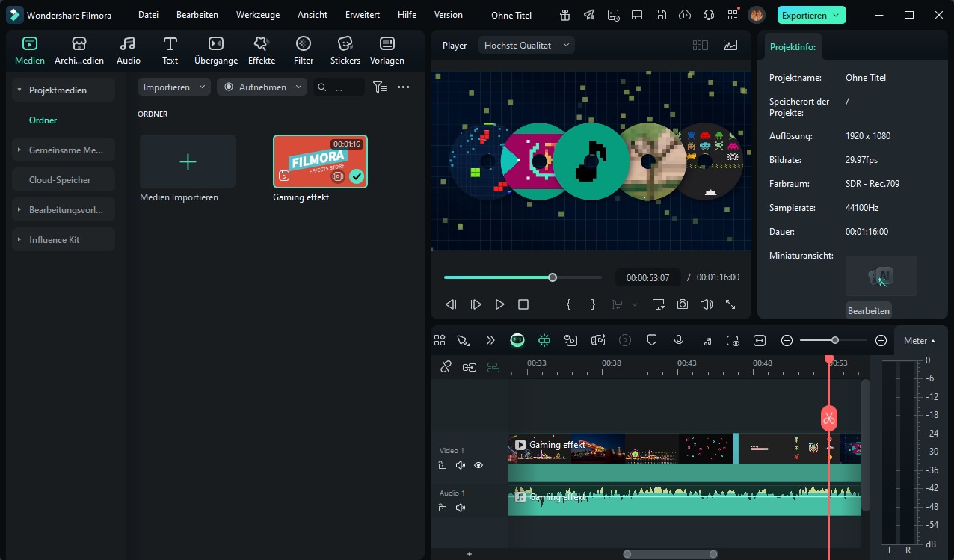Set mark in with left brace
Viewport: 954px width, 560px height.
pos(569,304)
